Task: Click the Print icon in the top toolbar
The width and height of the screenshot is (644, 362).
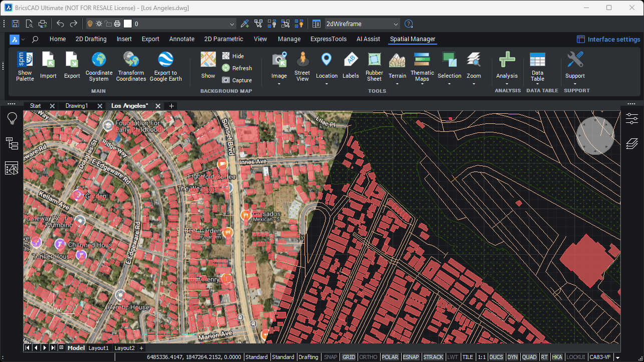Action: click(x=43, y=24)
